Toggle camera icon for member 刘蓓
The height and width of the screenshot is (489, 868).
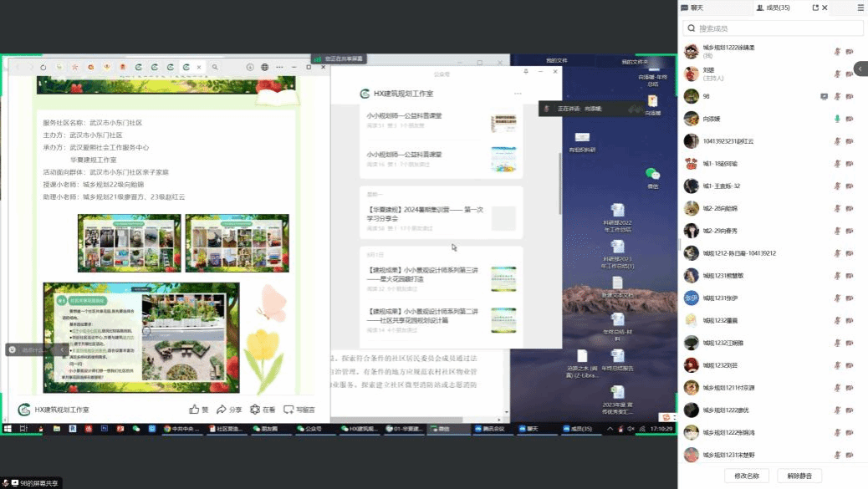tap(850, 74)
